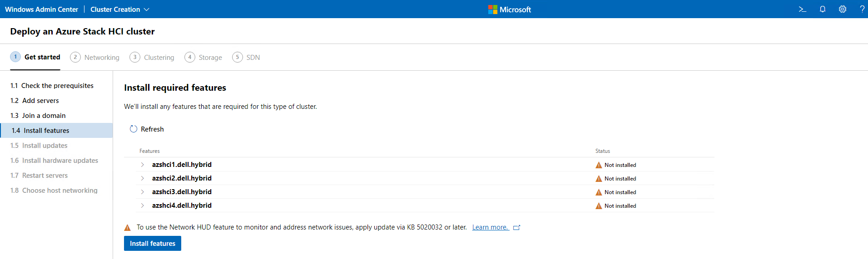Click the Install features button
Viewport: 868px width, 259px height.
tap(152, 244)
